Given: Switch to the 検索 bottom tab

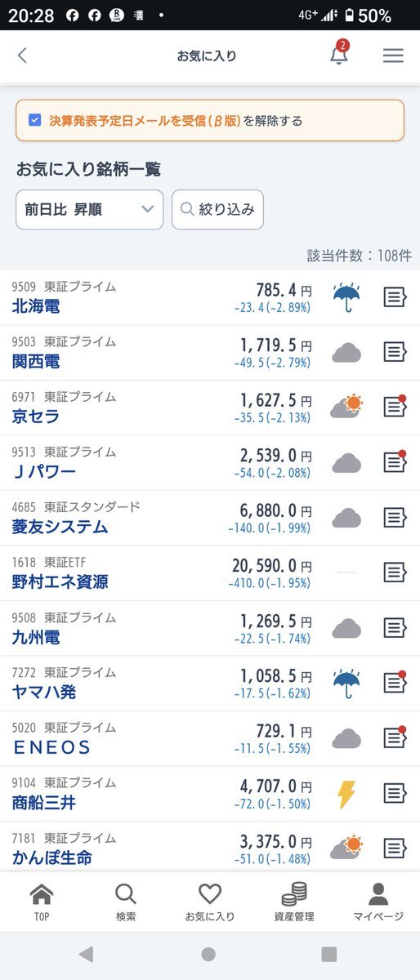Looking at the screenshot, I should [126, 902].
